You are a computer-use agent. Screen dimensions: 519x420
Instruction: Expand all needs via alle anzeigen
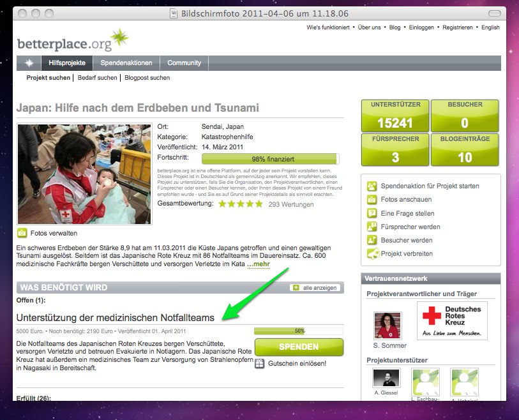coord(319,287)
